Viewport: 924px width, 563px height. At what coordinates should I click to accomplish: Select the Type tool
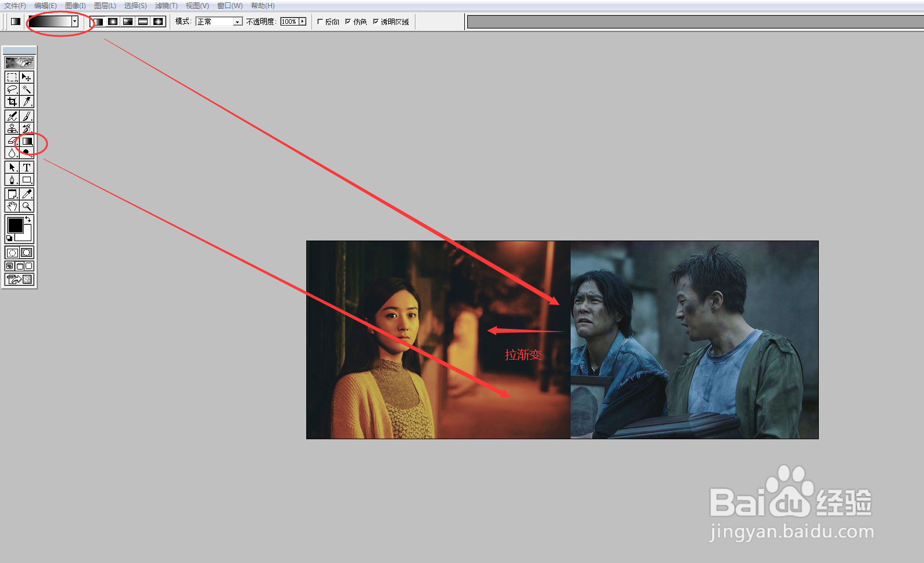[27, 167]
